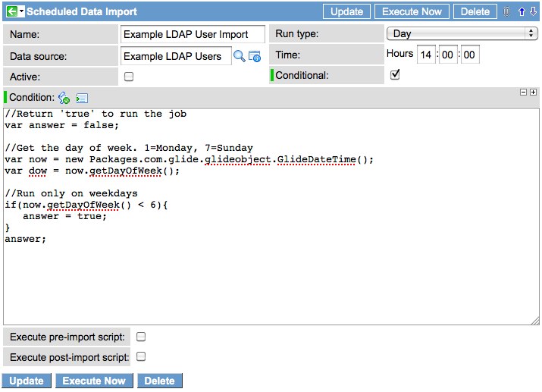Viewport: 542px width, 392px height.
Task: Uncheck the Conditional checkbox
Action: pos(394,75)
